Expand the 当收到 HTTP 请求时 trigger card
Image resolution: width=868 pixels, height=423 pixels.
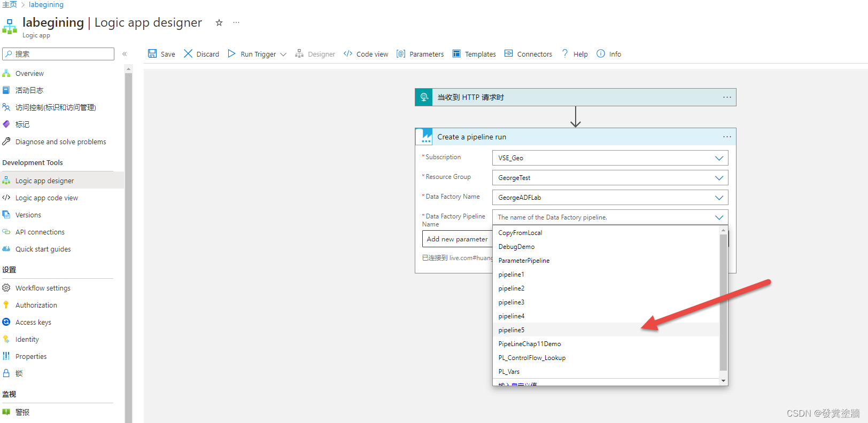coord(576,97)
